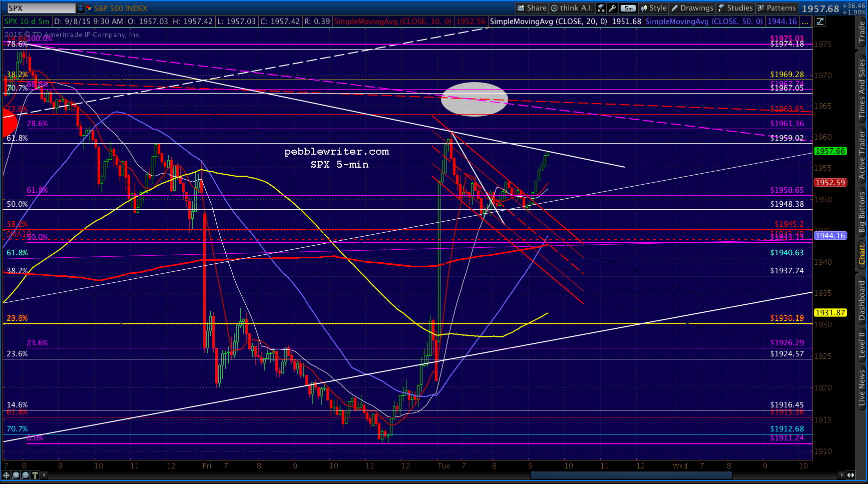Click the red 1952.59 price bubble

coord(830,183)
